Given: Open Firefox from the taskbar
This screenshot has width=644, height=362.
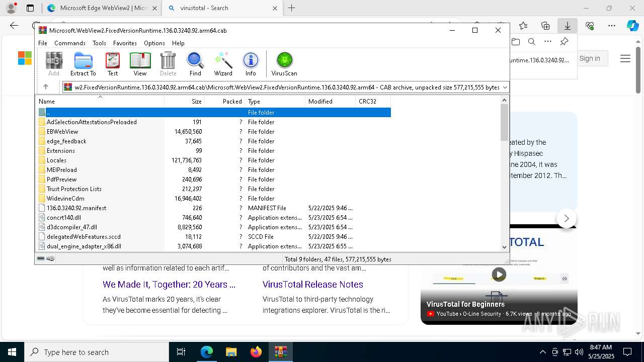Looking at the screenshot, I should (x=256, y=352).
